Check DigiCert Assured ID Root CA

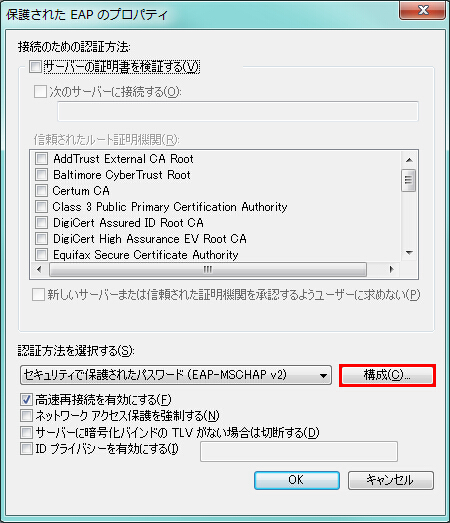pos(41,222)
